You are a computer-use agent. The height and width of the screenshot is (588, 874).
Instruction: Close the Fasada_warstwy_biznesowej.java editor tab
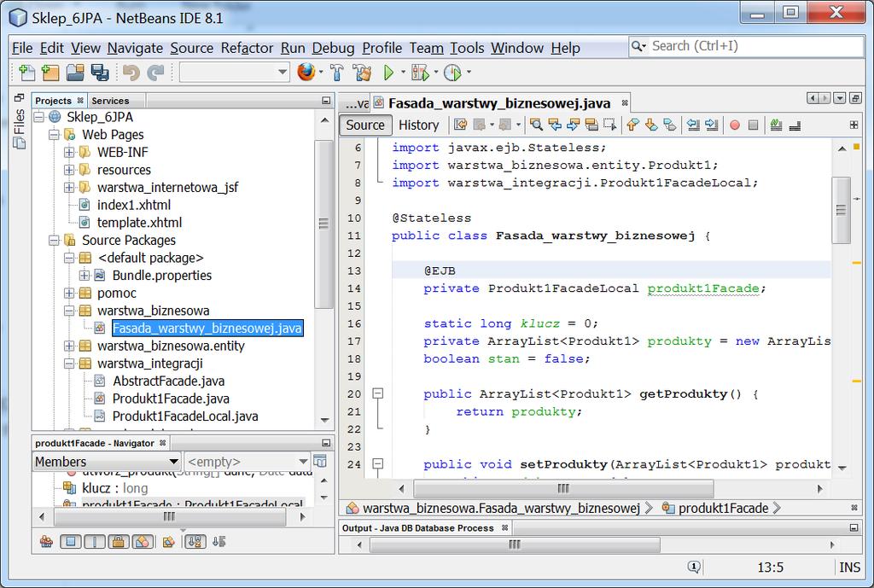point(625,102)
